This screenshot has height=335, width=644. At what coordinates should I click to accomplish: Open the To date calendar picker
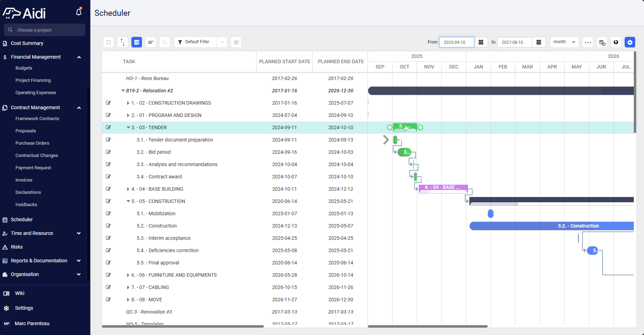pyautogui.click(x=539, y=42)
